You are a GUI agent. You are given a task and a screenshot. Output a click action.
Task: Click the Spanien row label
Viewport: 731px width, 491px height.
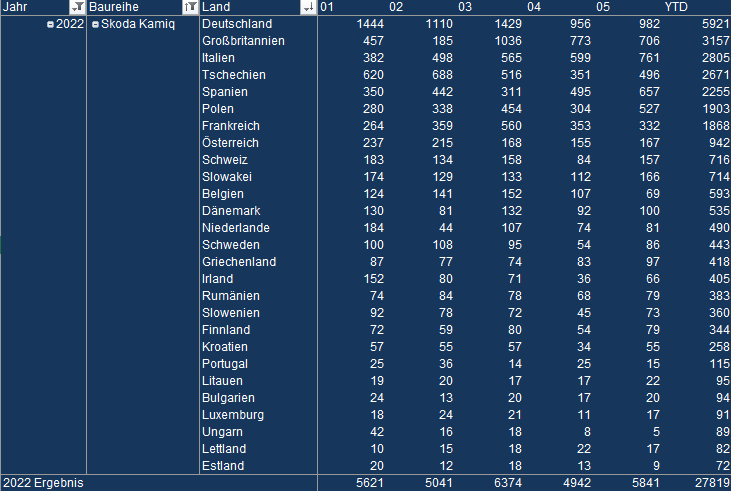pos(225,92)
